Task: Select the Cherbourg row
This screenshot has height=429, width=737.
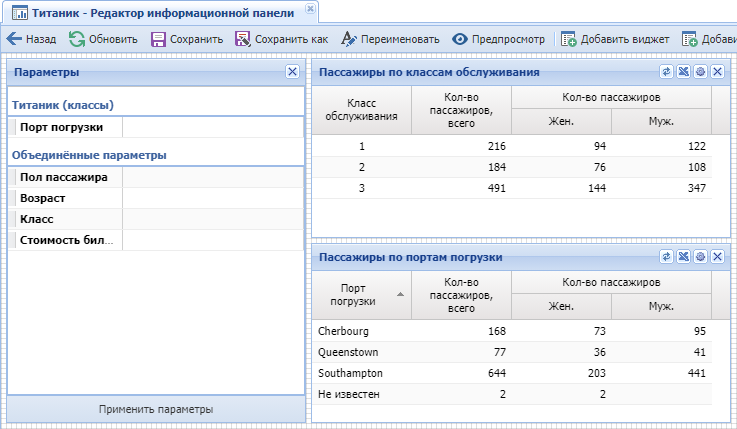Action: [511, 331]
